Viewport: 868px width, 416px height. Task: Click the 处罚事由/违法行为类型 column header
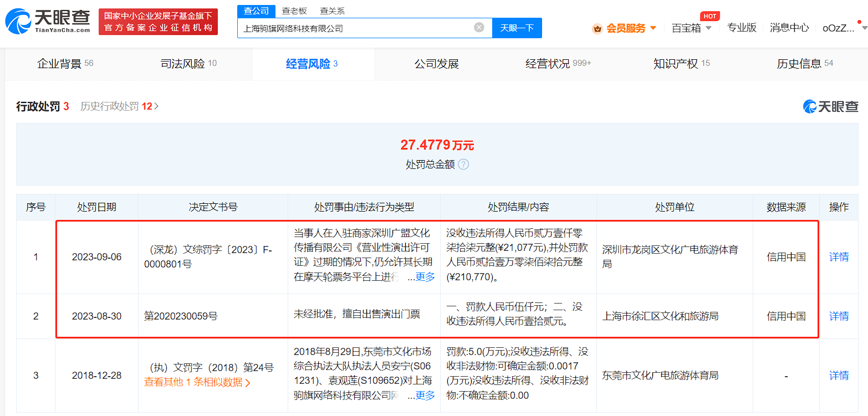click(364, 207)
